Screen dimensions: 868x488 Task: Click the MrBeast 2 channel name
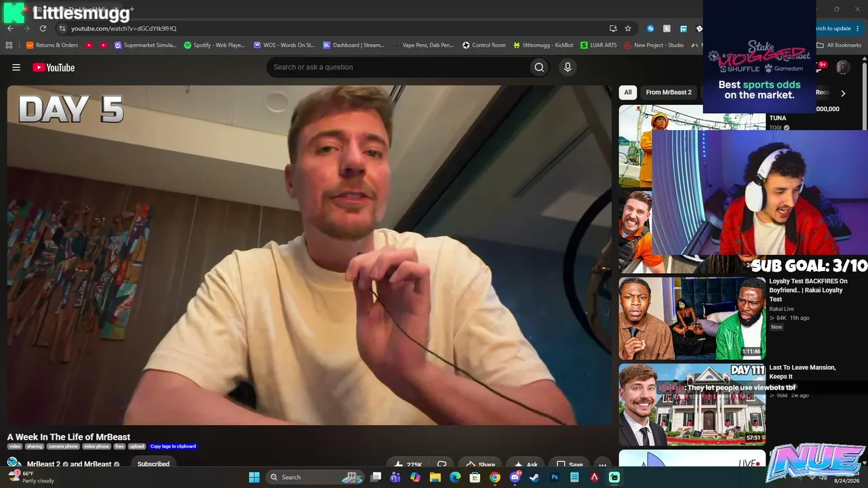click(44, 464)
